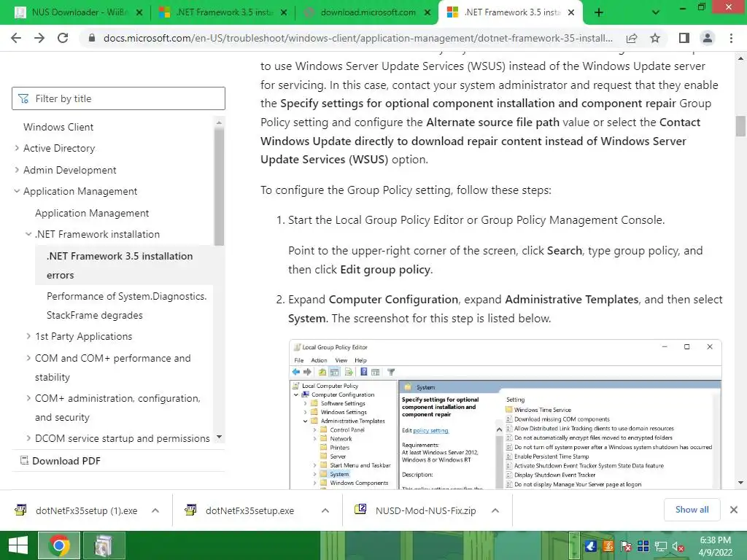
Task: Open the Chrome profile avatar menu
Action: (x=708, y=38)
